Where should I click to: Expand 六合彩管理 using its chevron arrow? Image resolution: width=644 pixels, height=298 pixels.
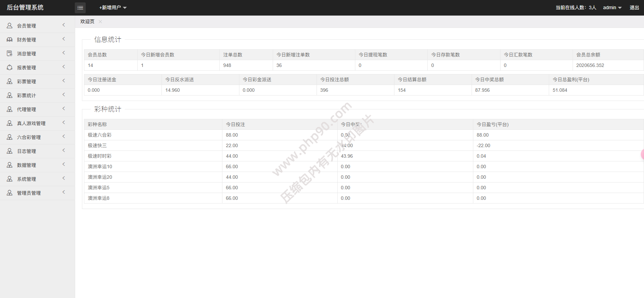pos(64,137)
